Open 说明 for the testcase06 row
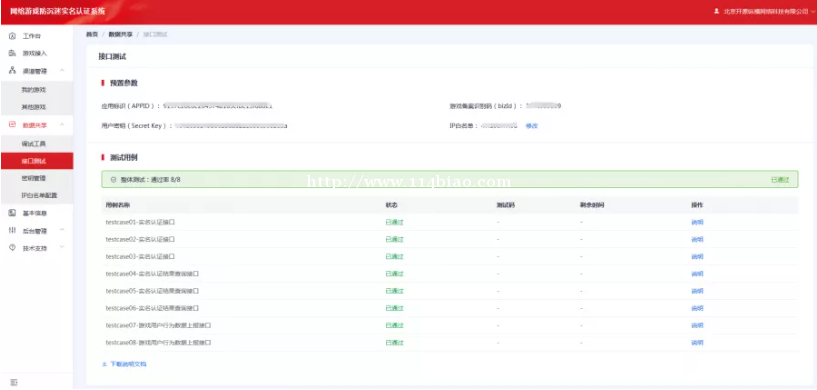This screenshot has width=817, height=390. [697, 308]
